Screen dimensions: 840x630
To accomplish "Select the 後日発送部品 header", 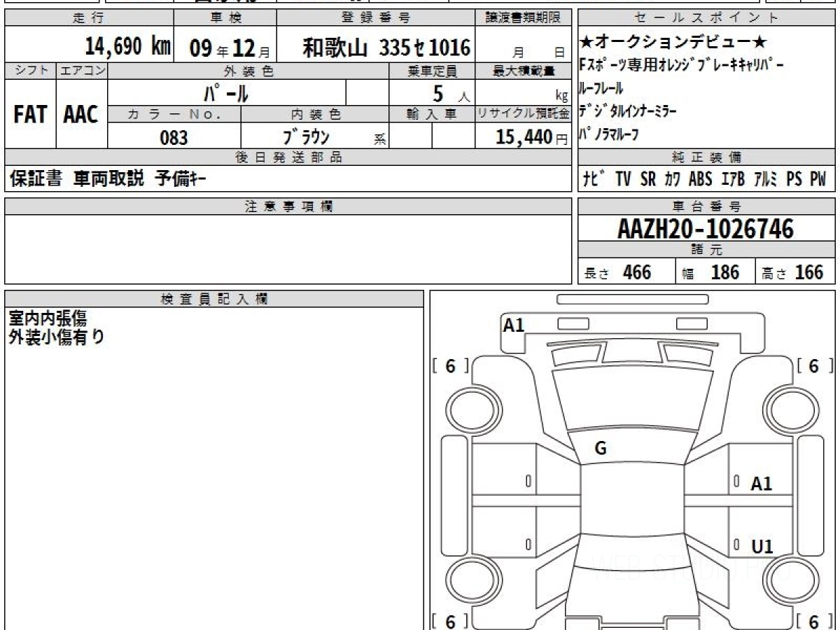I will [288, 157].
